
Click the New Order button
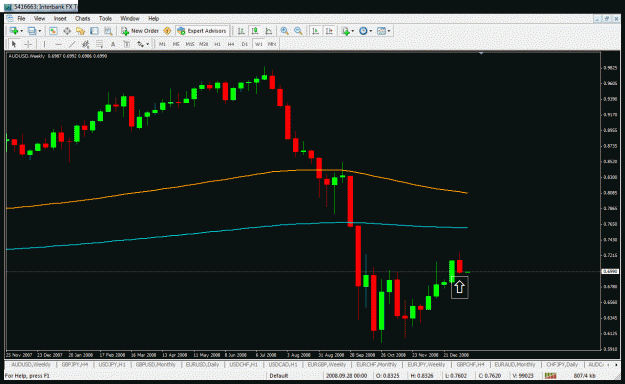[140, 31]
